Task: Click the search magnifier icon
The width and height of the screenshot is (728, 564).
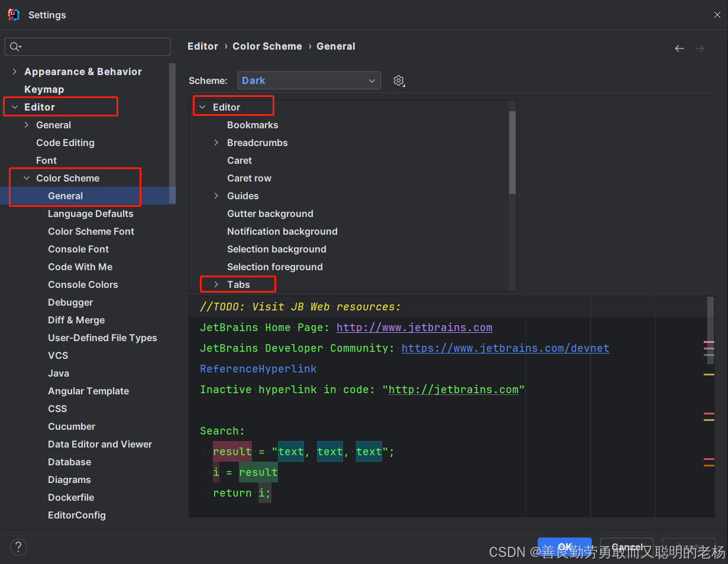Action: (x=15, y=47)
